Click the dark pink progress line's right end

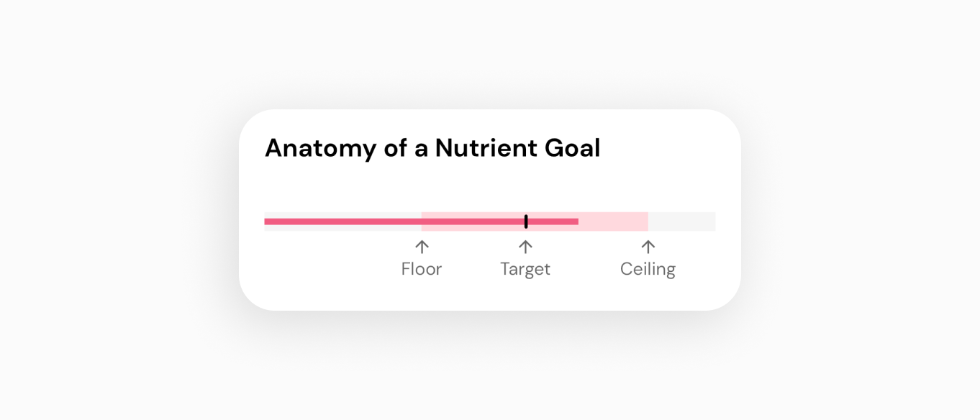(x=576, y=222)
